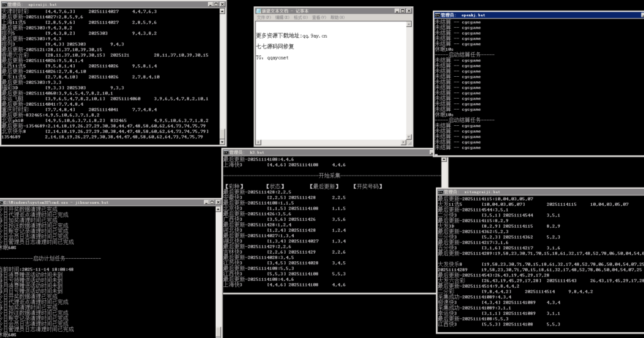Click the xitongcaiji.bat console window icon
Image resolution: width=644 pixels, height=338 pixels.
441,191
